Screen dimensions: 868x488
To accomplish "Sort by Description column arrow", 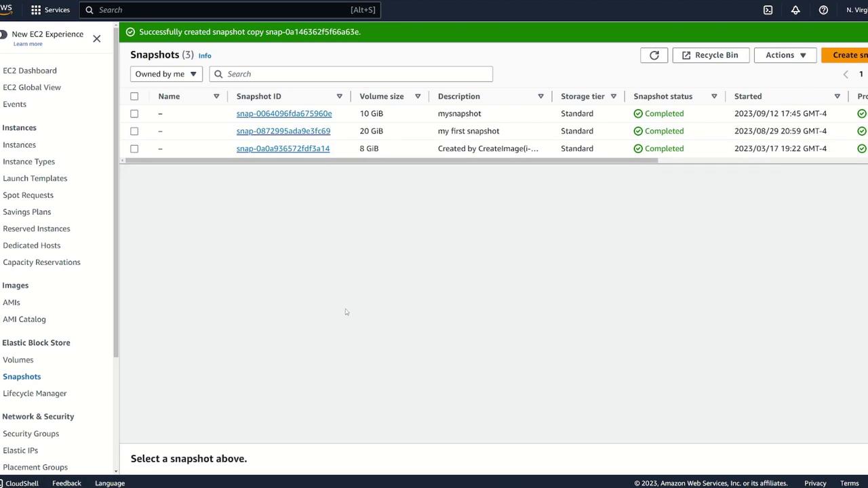I will pos(540,96).
